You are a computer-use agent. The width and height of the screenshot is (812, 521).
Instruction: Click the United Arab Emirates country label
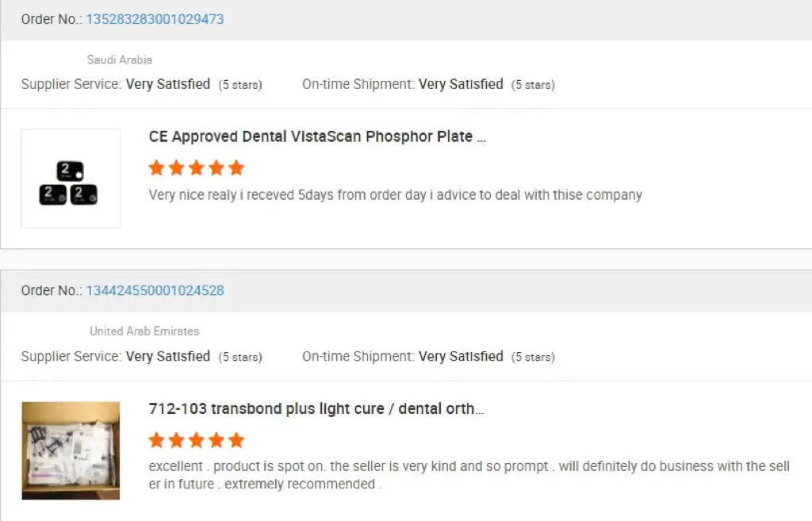144,331
